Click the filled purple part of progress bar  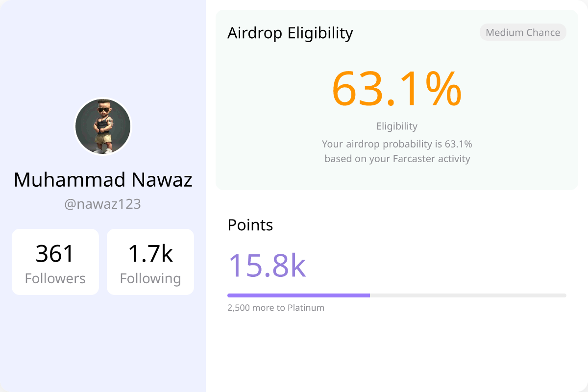point(298,295)
